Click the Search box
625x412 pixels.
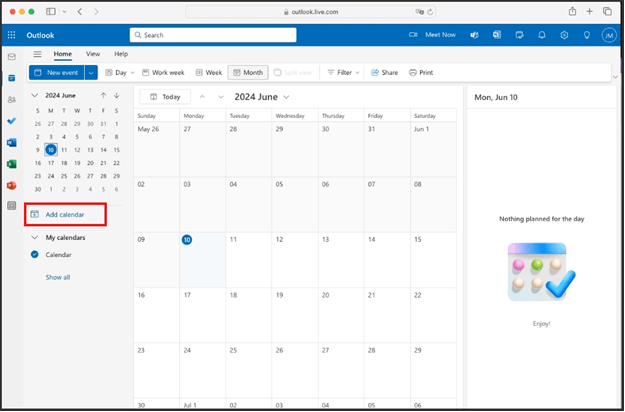coord(213,35)
